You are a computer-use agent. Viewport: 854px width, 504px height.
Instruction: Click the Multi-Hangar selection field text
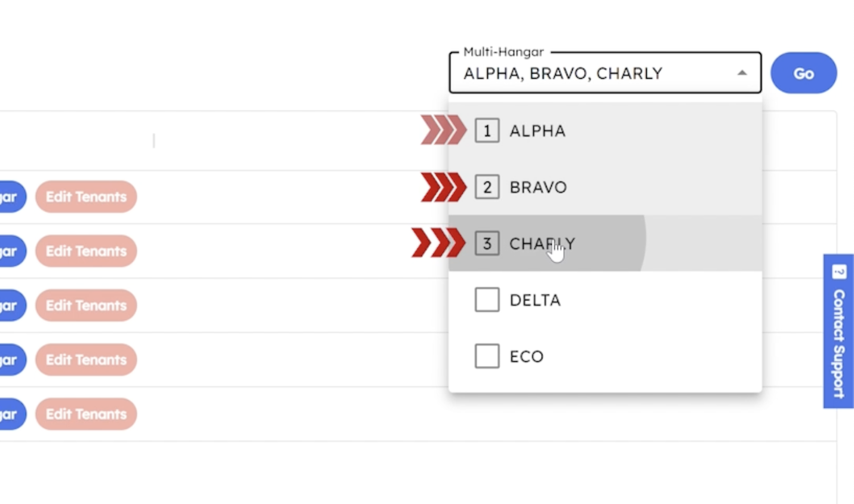(x=563, y=73)
